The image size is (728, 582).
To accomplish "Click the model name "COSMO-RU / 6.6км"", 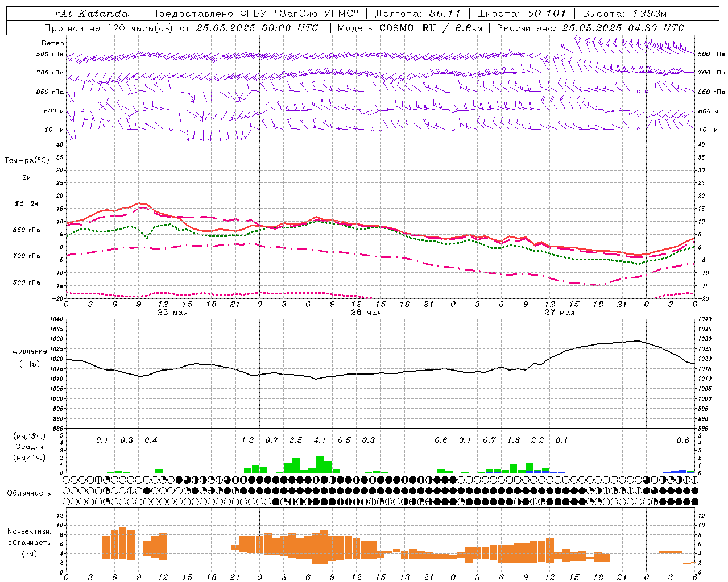I will 431,28.
